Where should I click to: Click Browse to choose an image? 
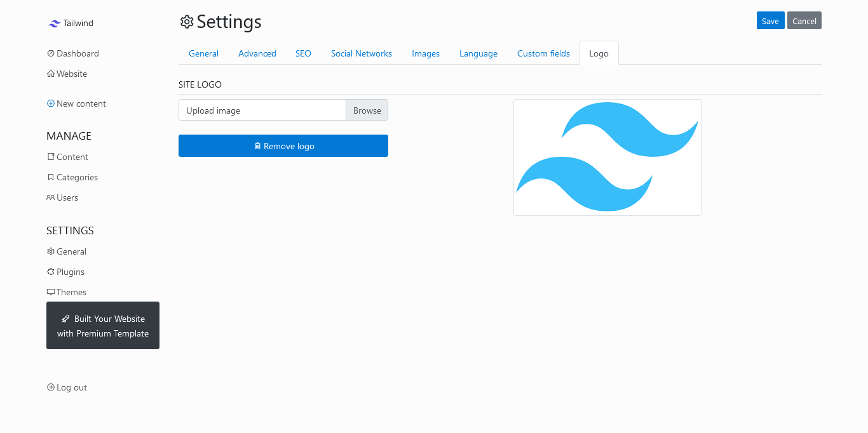click(367, 110)
